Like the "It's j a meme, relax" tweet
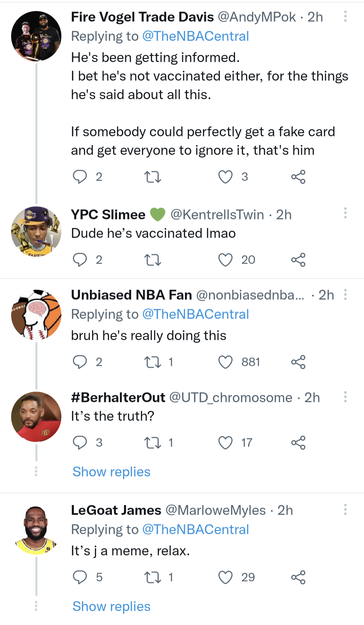364x625 pixels. (225, 577)
